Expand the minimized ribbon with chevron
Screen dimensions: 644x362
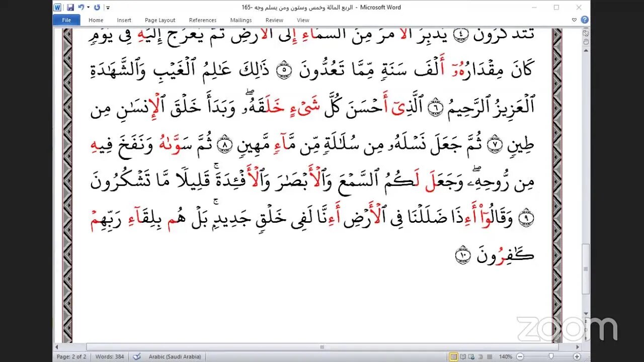[574, 20]
